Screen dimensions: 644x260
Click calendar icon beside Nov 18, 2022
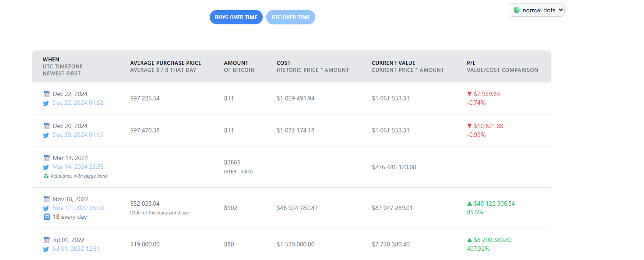pyautogui.click(x=47, y=199)
